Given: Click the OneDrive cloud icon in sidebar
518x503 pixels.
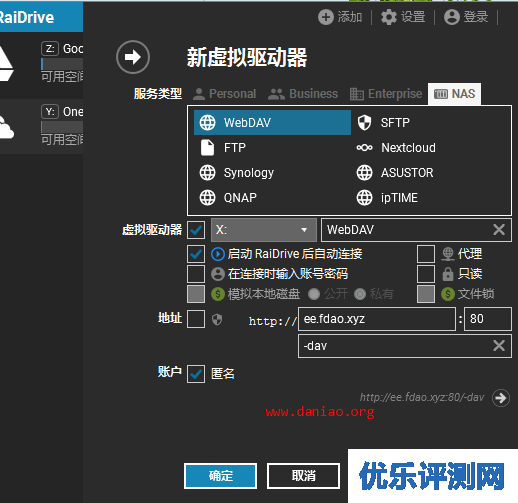Looking at the screenshot, I should [7, 127].
